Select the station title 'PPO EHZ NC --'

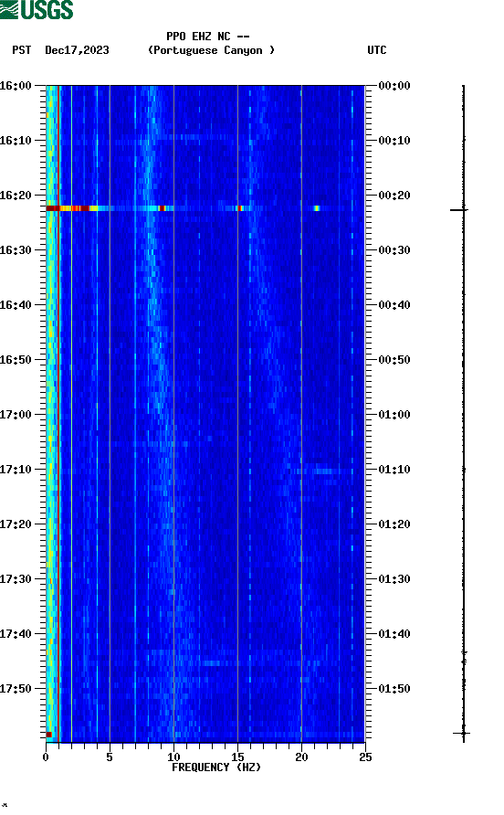(x=208, y=37)
